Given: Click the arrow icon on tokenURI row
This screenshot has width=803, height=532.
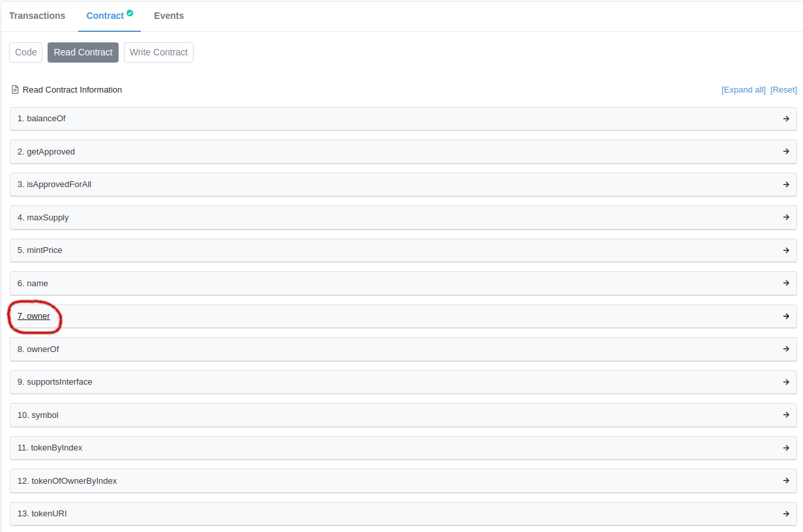Looking at the screenshot, I should coord(786,514).
